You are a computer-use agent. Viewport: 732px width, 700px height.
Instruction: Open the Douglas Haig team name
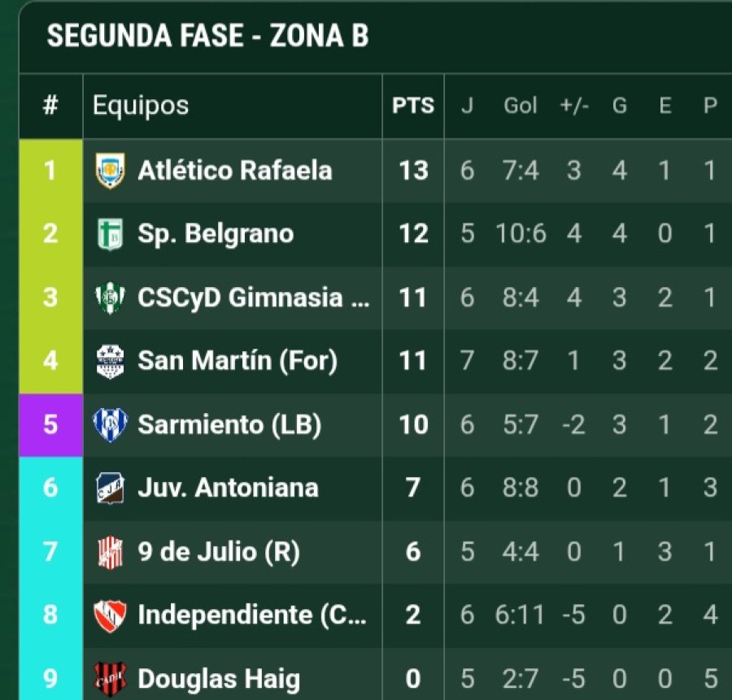click(x=218, y=678)
